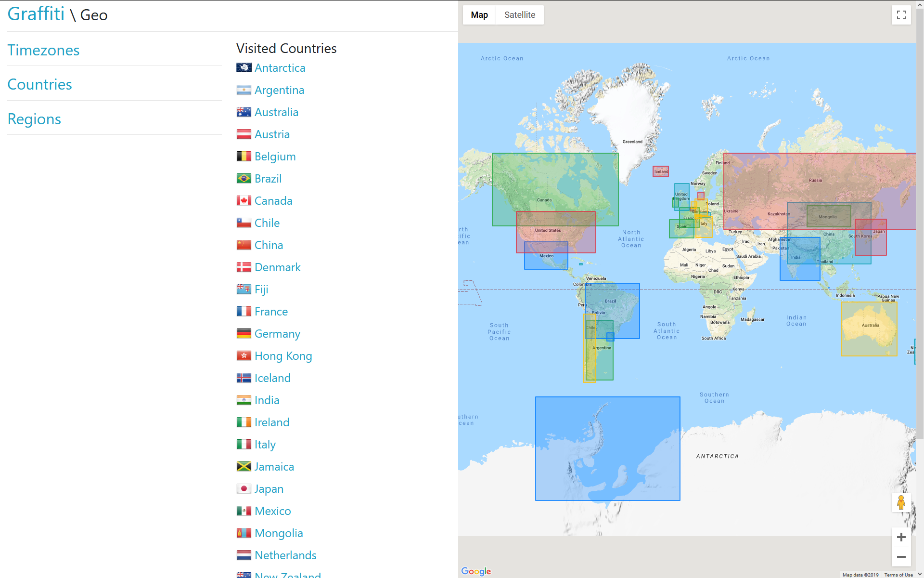This screenshot has width=924, height=578.
Task: Zoom in on the map
Action: [x=901, y=537]
